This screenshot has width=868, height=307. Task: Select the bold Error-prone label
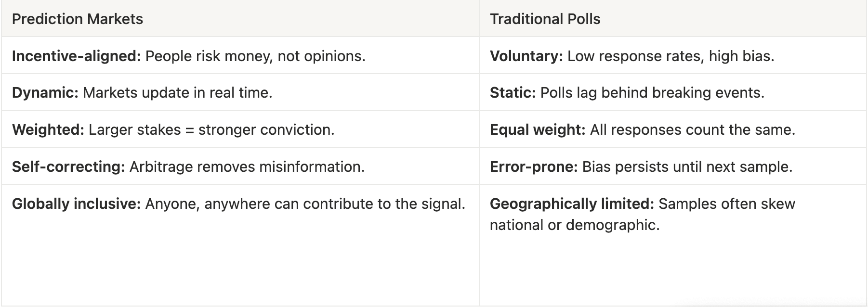click(533, 167)
